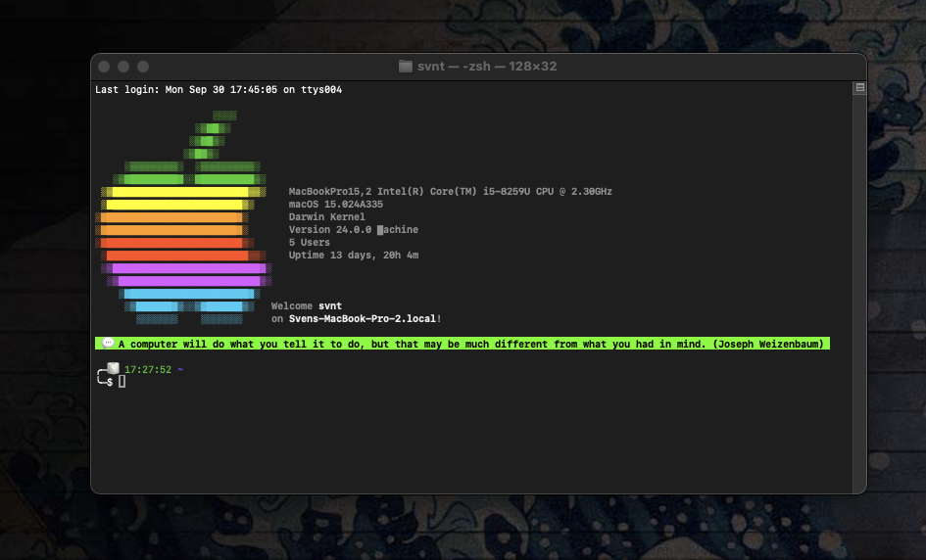This screenshot has height=560, width=926.
Task: Click the $ prompt symbol
Action: click(x=110, y=383)
